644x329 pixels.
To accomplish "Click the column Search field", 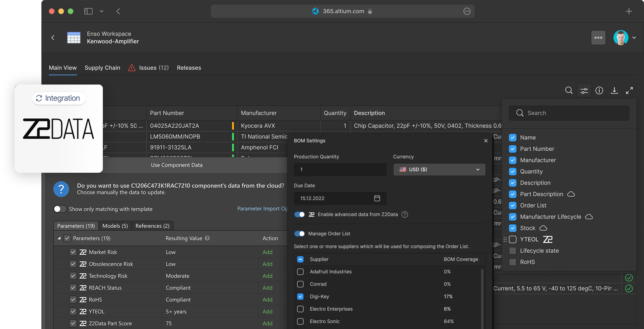I will [x=569, y=113].
